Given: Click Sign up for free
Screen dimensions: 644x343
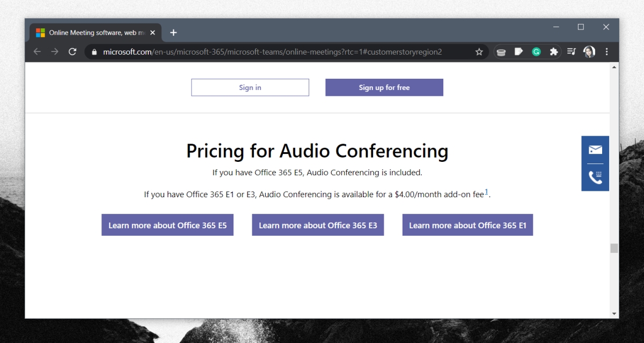Looking at the screenshot, I should (x=384, y=87).
